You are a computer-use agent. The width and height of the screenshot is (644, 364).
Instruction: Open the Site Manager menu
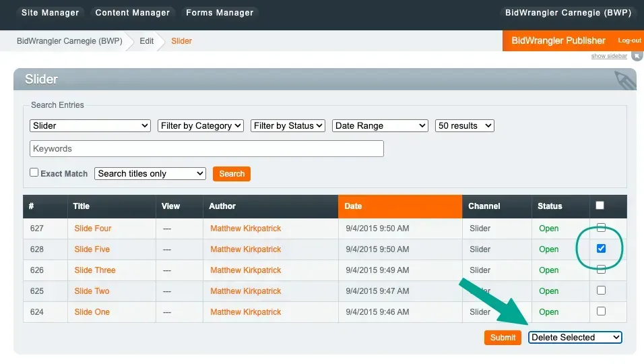tap(50, 13)
